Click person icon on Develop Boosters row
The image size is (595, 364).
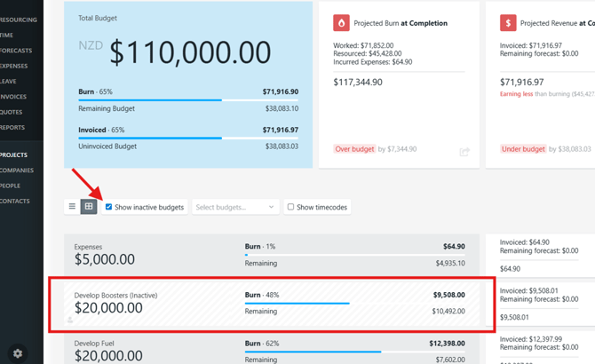[70, 320]
